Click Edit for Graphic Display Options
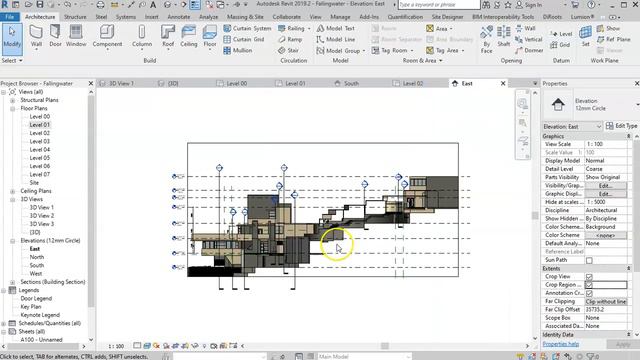640x360 pixels. coord(605,194)
